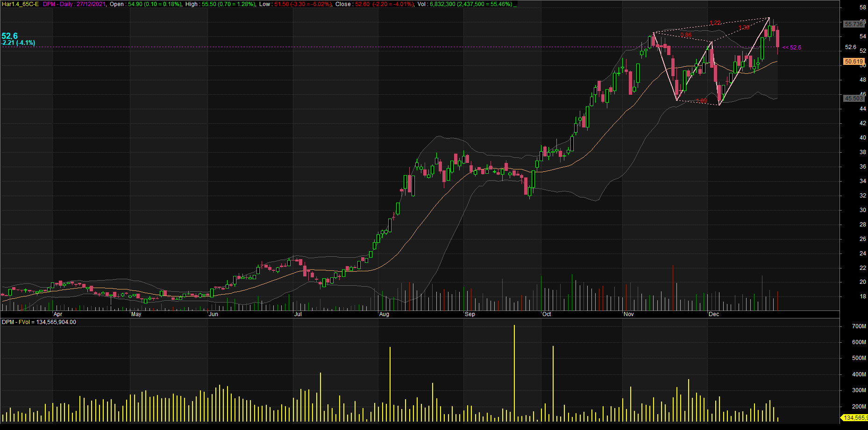Image resolution: width=868 pixels, height=430 pixels.
Task: Select the Dec marker on the time axis
Action: (714, 314)
